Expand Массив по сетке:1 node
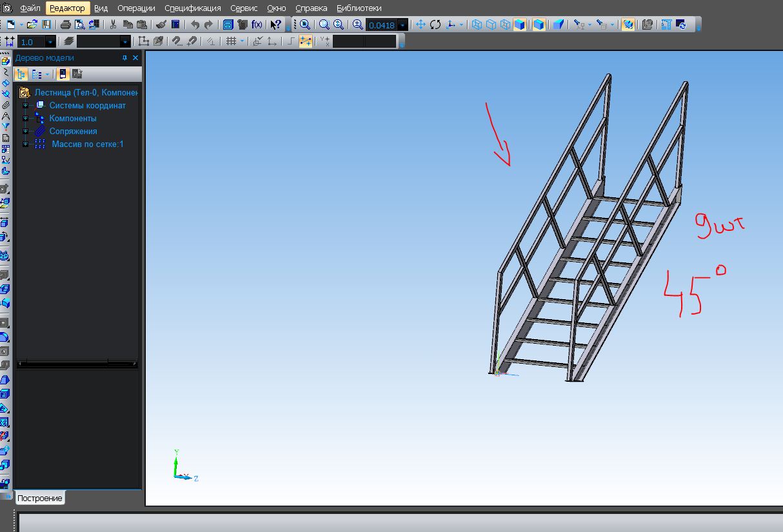 pyautogui.click(x=25, y=144)
